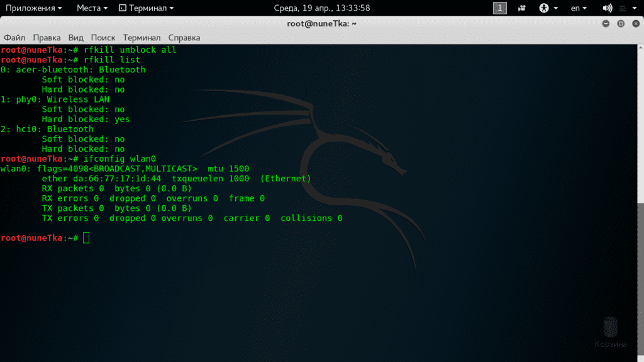
Task: Maximize the terminal window
Action: (620, 24)
